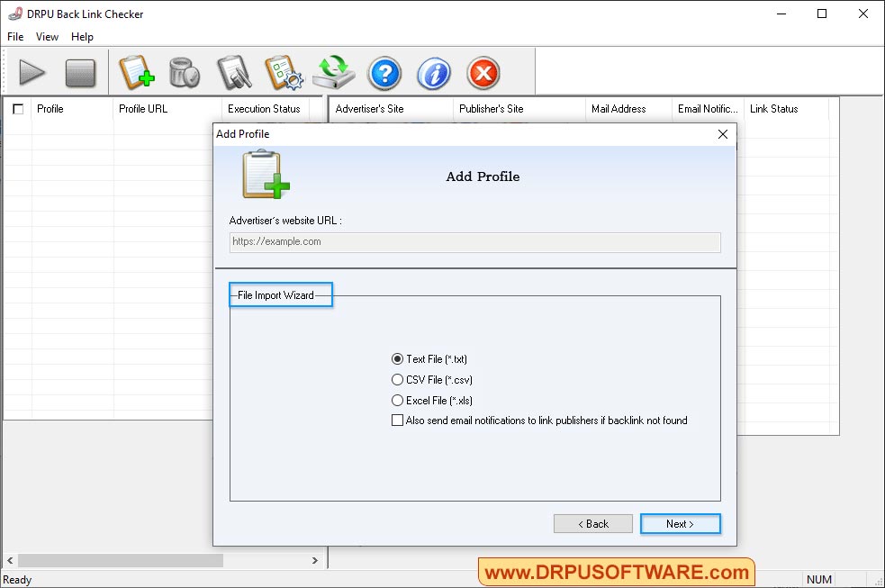The image size is (885, 588).
Task: Open the Edit Profile toolbar icon
Action: click(234, 73)
